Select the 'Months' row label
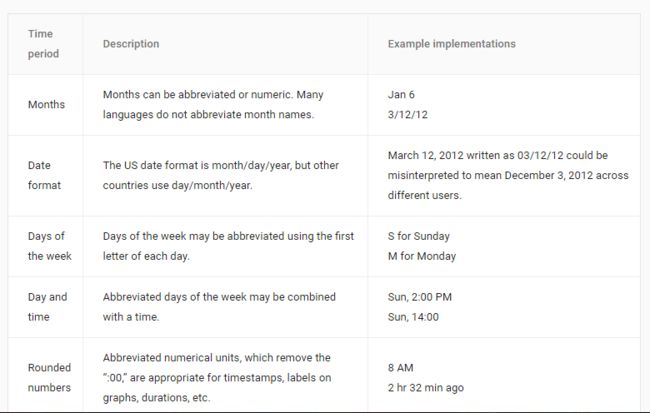The image size is (650, 413). coord(46,104)
